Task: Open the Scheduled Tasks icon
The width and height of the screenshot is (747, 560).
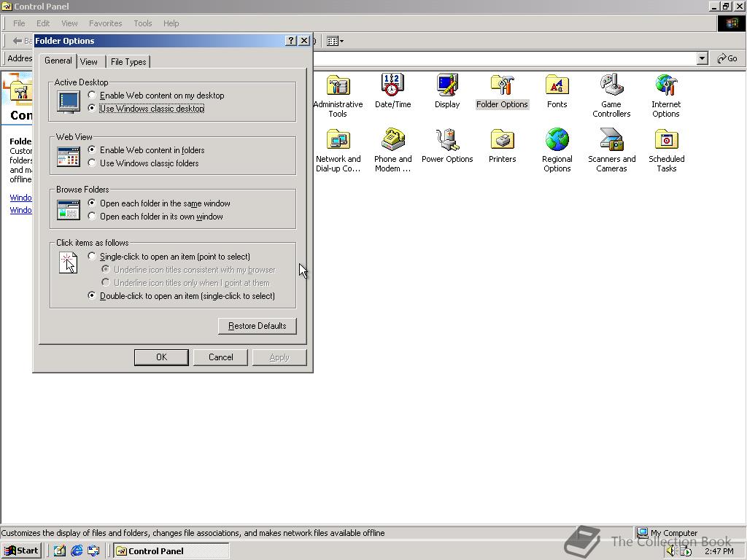Action: (x=666, y=140)
